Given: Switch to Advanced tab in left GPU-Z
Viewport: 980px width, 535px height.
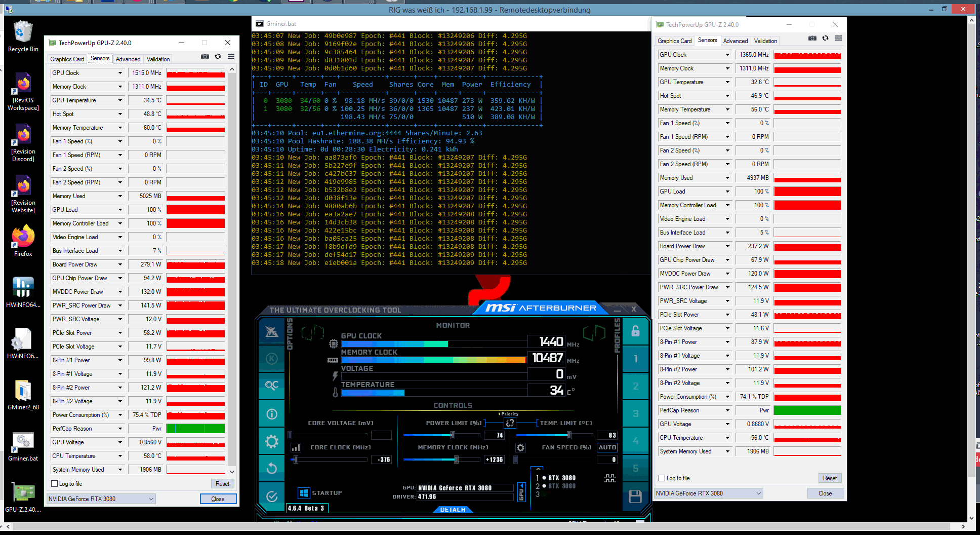Looking at the screenshot, I should tap(128, 59).
